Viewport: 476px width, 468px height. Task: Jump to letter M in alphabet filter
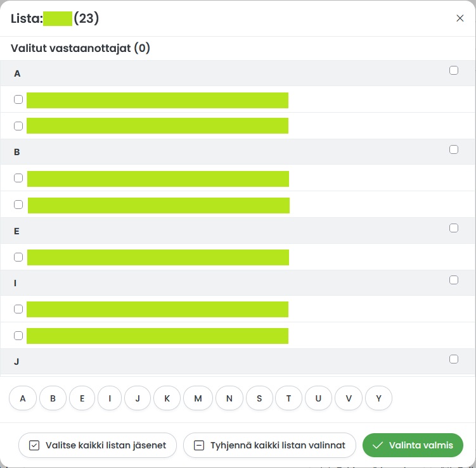coord(198,398)
